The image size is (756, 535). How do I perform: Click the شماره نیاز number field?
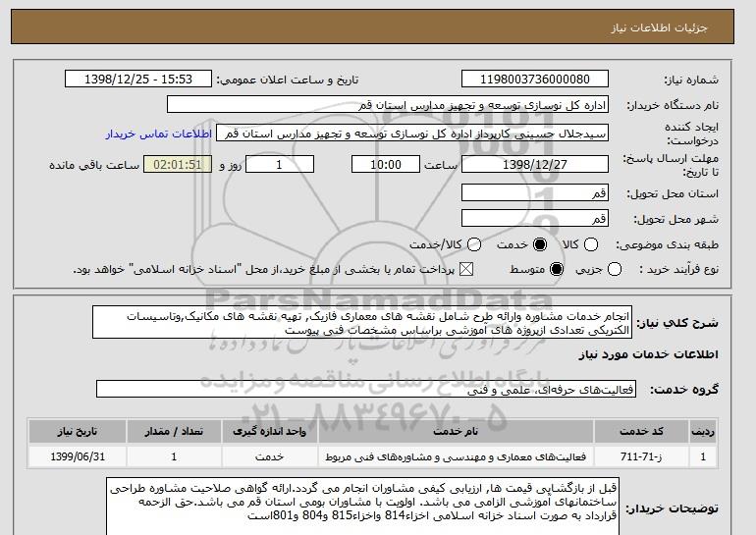tap(535, 80)
